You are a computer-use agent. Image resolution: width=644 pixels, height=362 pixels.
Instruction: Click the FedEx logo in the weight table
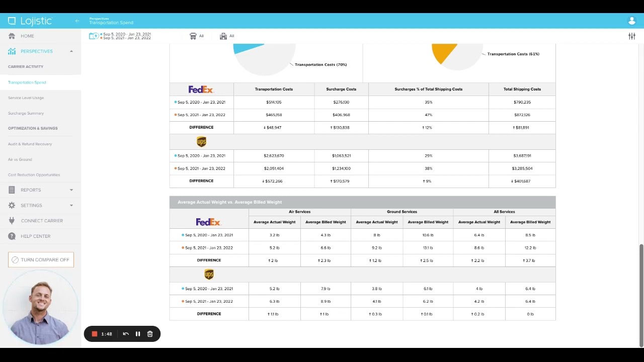coord(208,222)
